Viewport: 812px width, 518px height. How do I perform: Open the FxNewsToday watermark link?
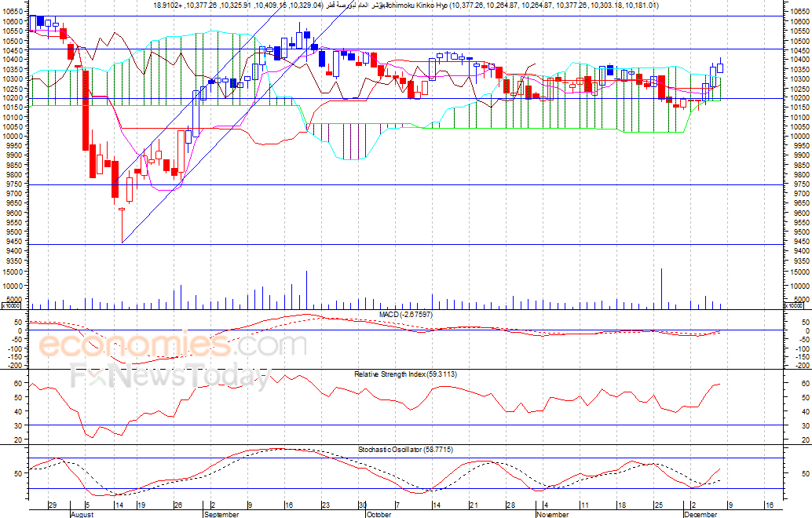[171, 376]
